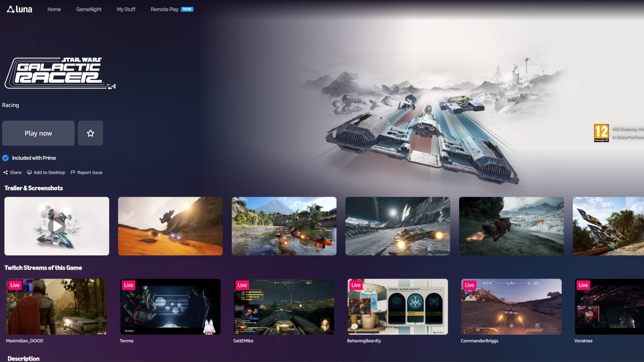Watch CommanderBriggs's live stream
644x362 pixels.
pyautogui.click(x=512, y=307)
